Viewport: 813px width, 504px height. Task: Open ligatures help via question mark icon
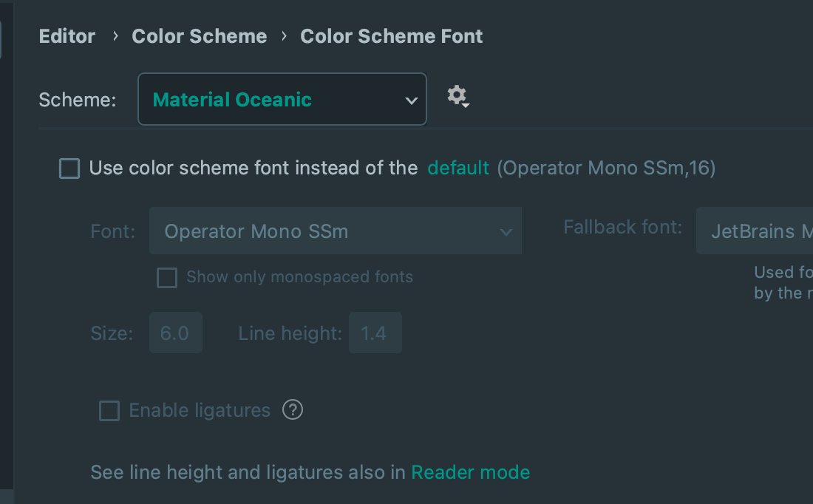(293, 410)
